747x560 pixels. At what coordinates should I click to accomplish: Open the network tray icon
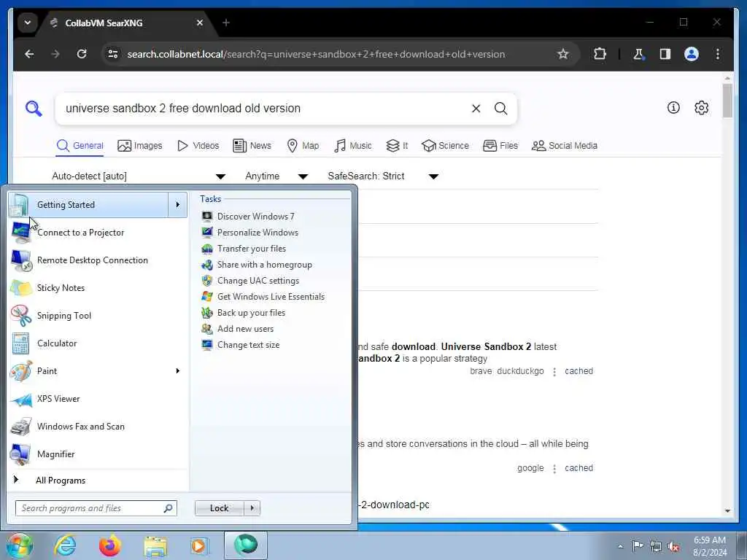pos(656,547)
